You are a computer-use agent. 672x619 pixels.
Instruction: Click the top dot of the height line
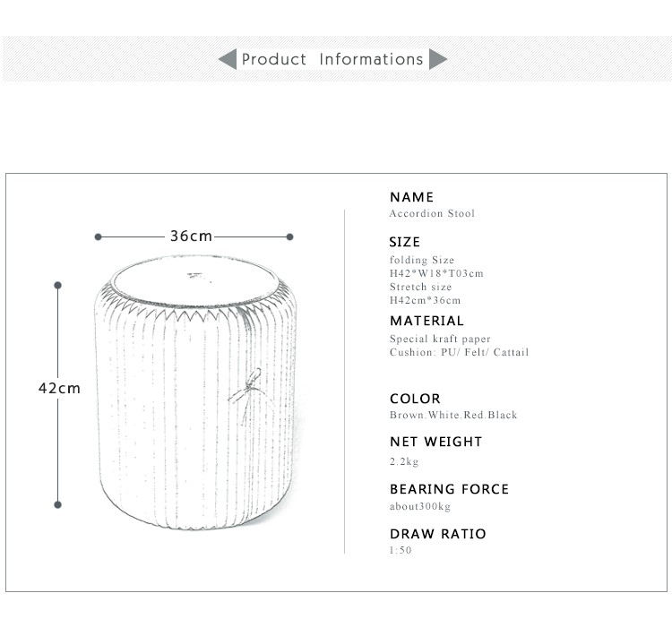tap(58, 285)
